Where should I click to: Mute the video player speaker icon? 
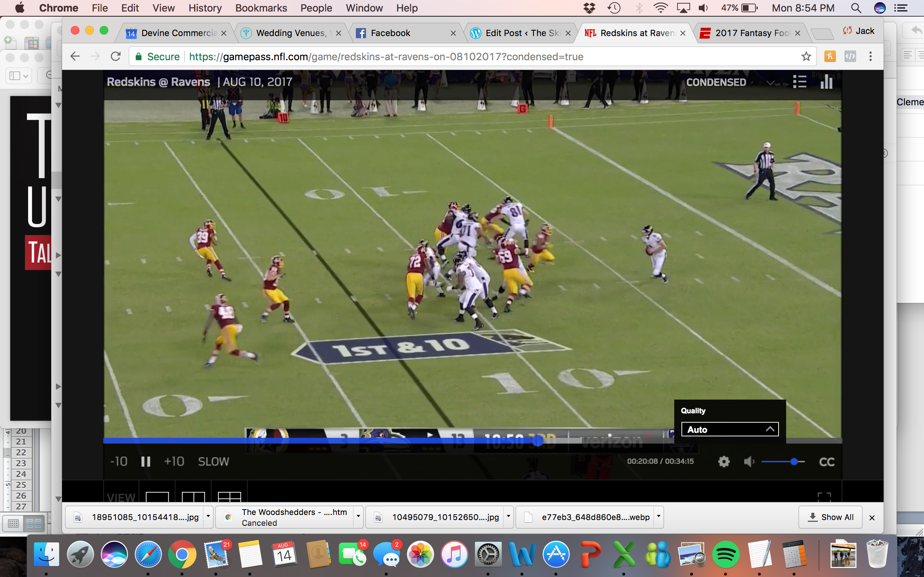pos(748,462)
